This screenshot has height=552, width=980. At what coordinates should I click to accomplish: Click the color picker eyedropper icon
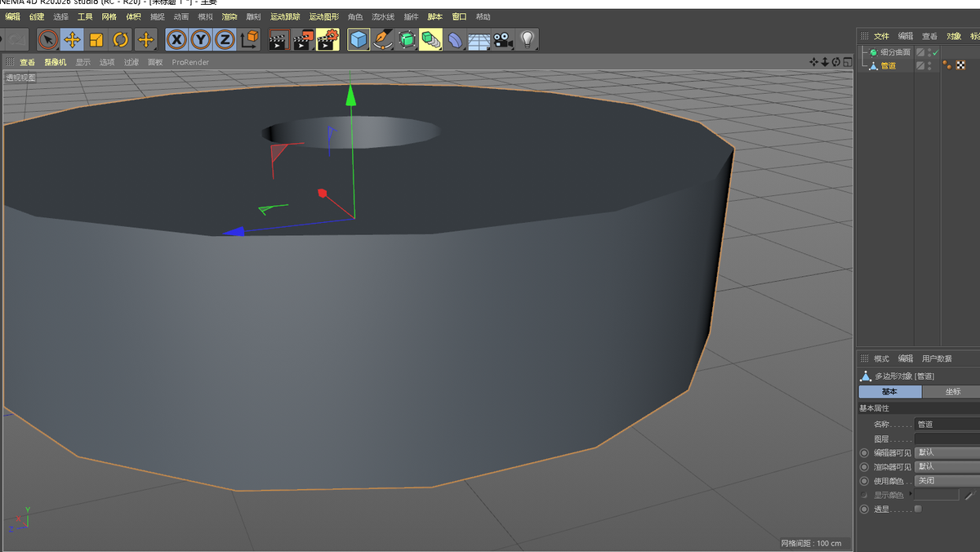pyautogui.click(x=969, y=495)
